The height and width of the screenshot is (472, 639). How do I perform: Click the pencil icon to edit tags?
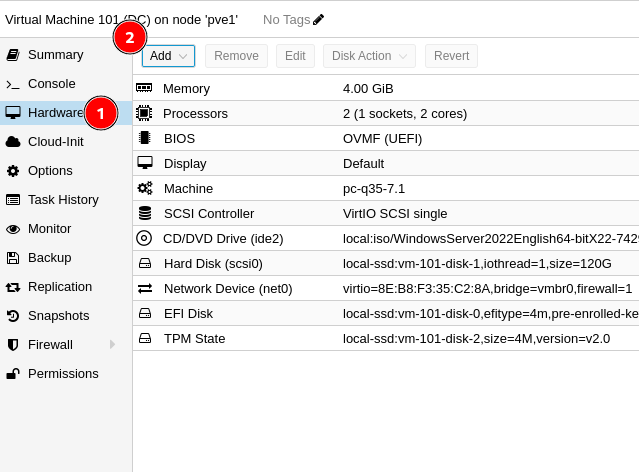tap(318, 20)
